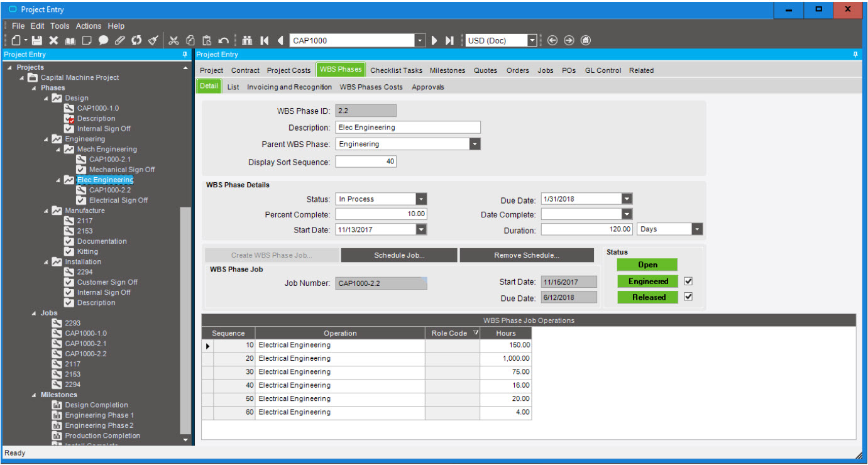The width and height of the screenshot is (868, 465).
Task: Click the Attachments paperclip icon
Action: (119, 40)
